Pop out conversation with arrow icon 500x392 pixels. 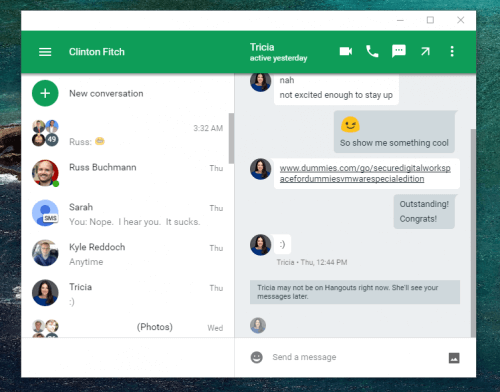pos(425,51)
